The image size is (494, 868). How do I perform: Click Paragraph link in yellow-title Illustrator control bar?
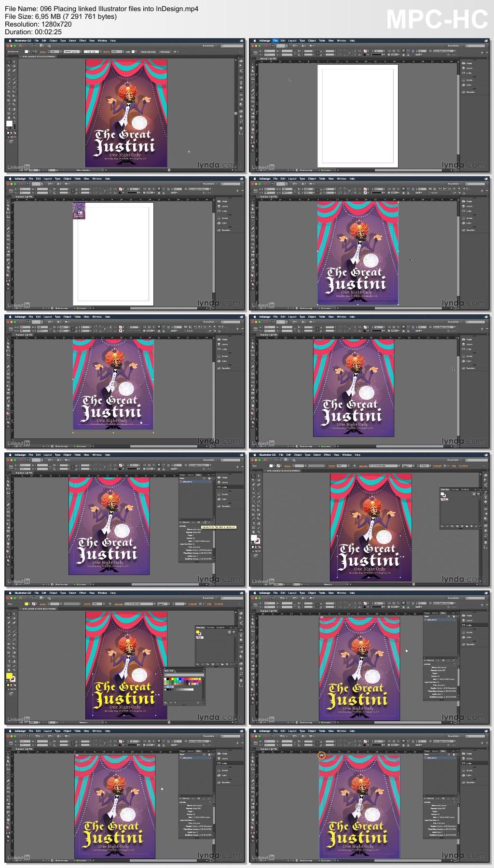(x=192, y=604)
